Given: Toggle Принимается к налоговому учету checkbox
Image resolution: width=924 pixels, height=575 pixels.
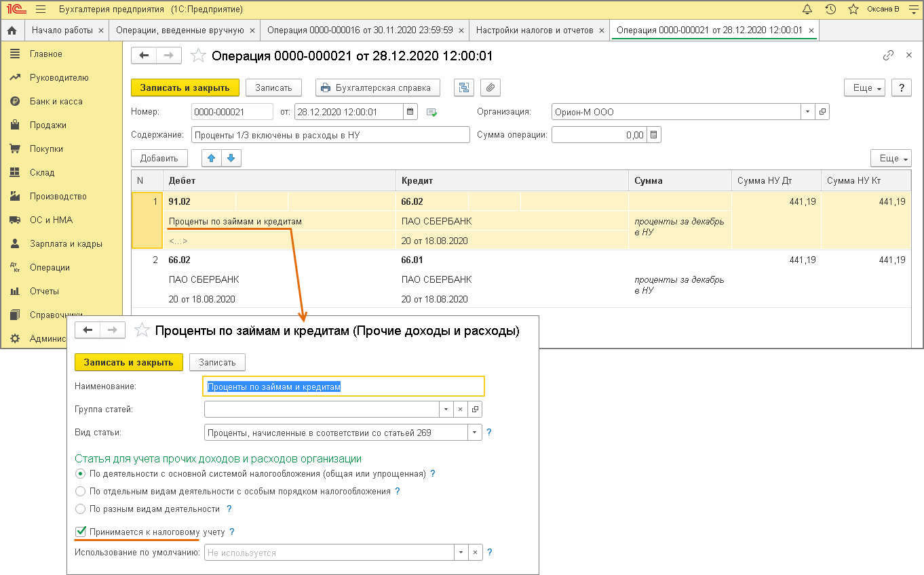Looking at the screenshot, I should pyautogui.click(x=81, y=532).
